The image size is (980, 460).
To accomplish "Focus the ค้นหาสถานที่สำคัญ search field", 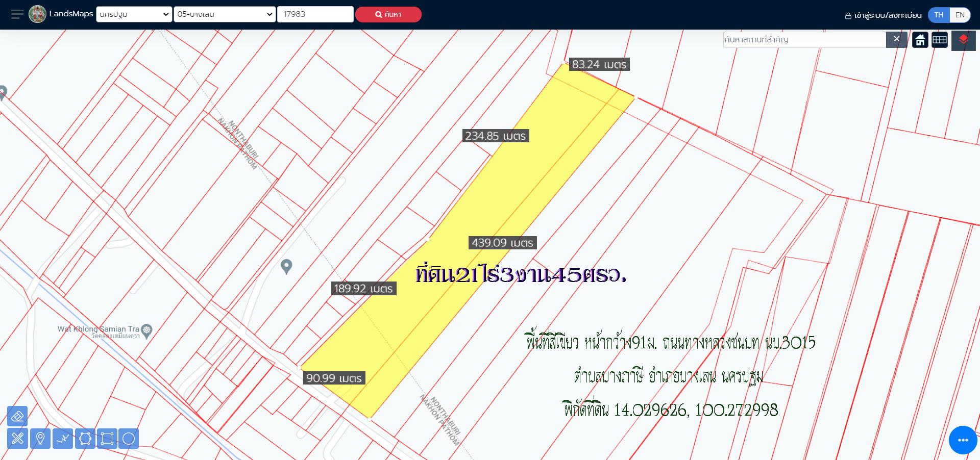I will click(x=804, y=39).
